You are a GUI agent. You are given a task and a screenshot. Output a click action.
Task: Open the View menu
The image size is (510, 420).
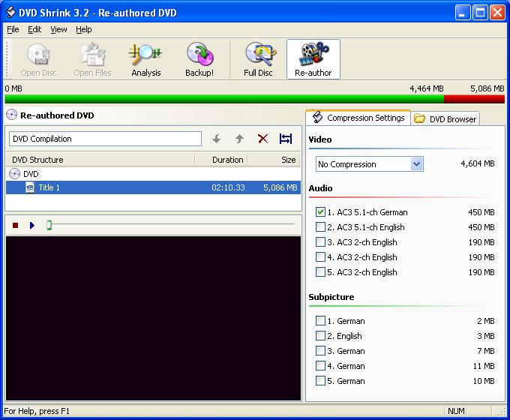(x=58, y=29)
